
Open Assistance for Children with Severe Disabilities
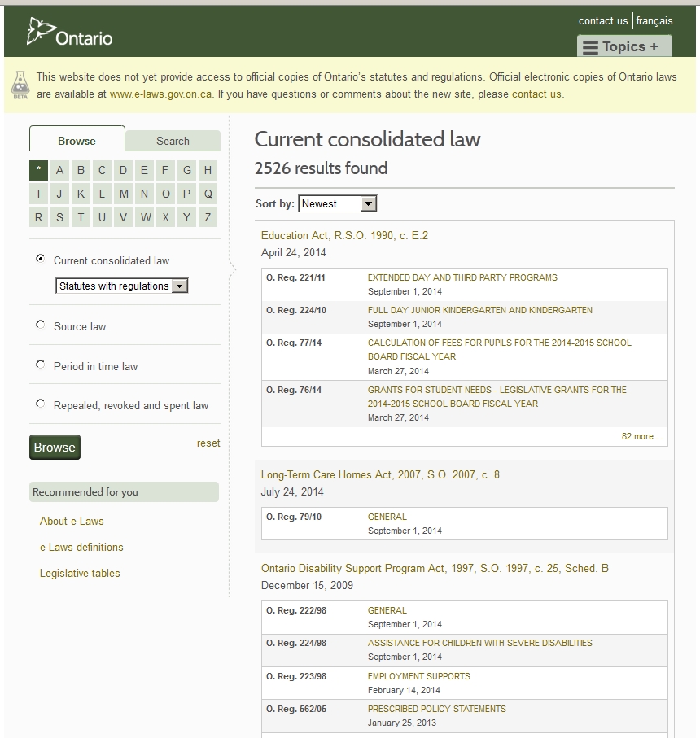coord(479,643)
